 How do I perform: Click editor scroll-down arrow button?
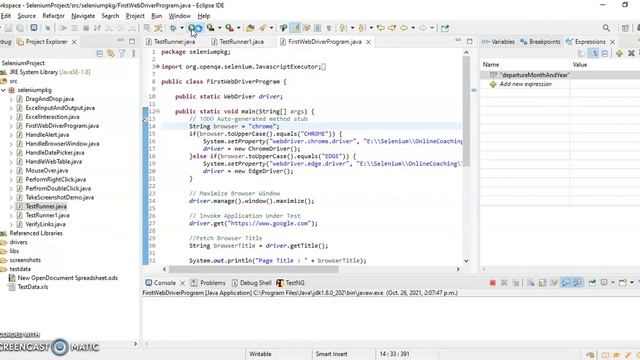[x=466, y=261]
